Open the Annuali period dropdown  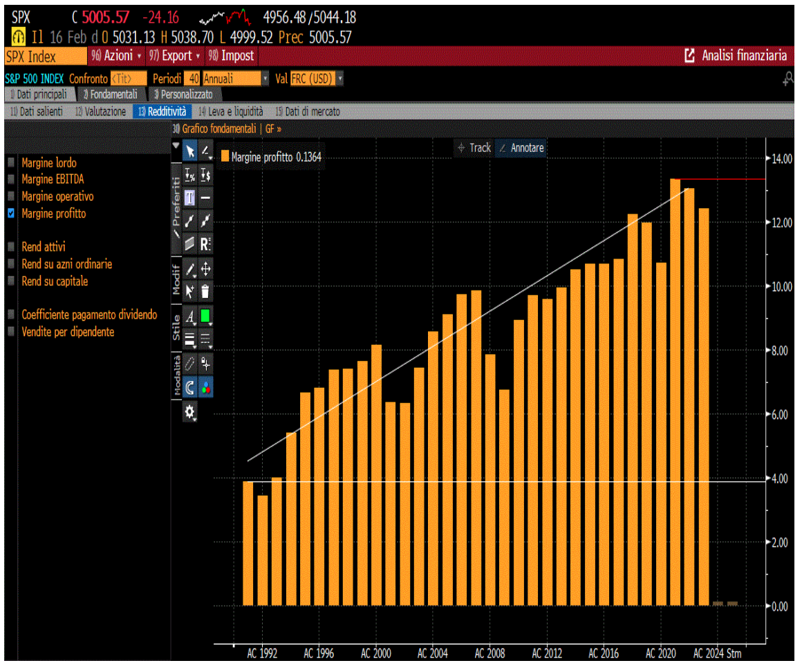pyautogui.click(x=236, y=79)
